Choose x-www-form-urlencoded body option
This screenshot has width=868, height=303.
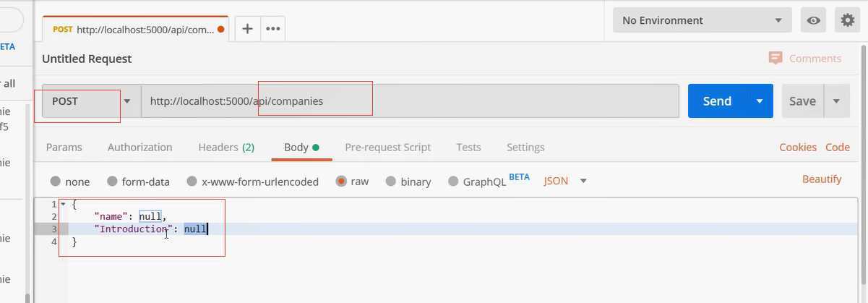(192, 182)
